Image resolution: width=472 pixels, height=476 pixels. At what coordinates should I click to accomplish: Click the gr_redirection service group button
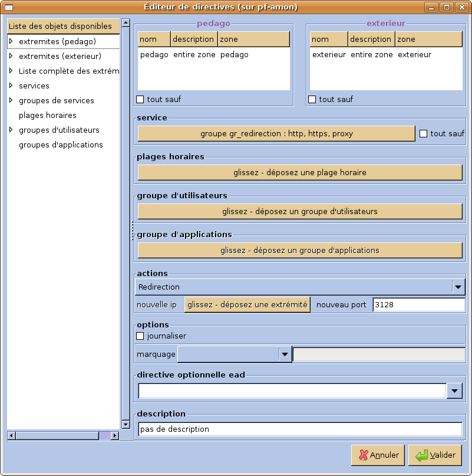(276, 133)
